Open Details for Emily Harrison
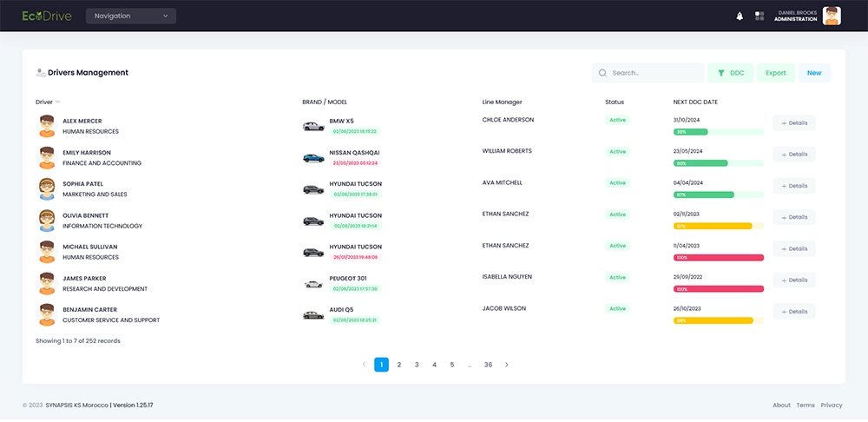Viewport: 868px width, 422px height. coord(794,155)
